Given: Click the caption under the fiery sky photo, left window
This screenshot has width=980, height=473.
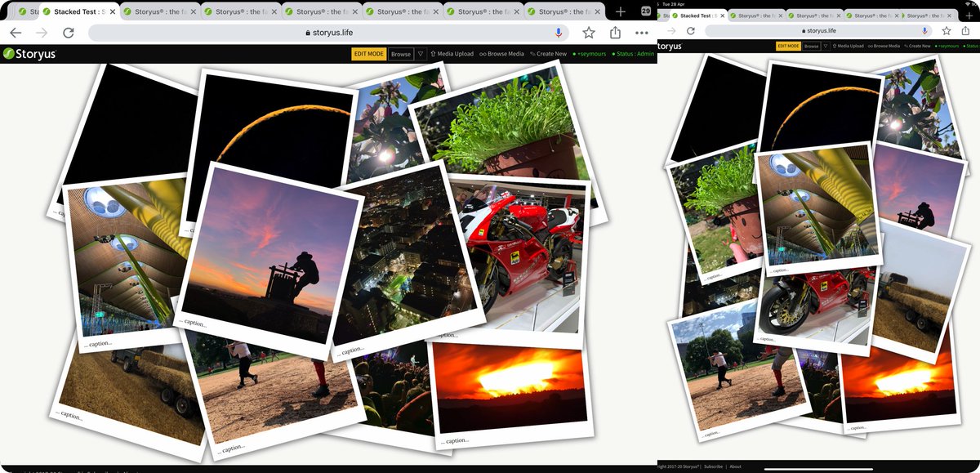Looking at the screenshot, I should 455,440.
